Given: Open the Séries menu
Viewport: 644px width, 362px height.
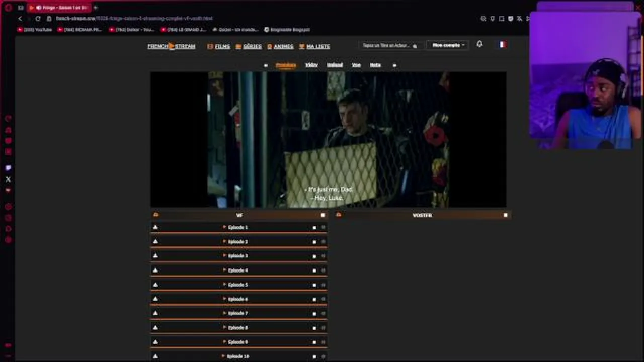Looking at the screenshot, I should [x=249, y=46].
